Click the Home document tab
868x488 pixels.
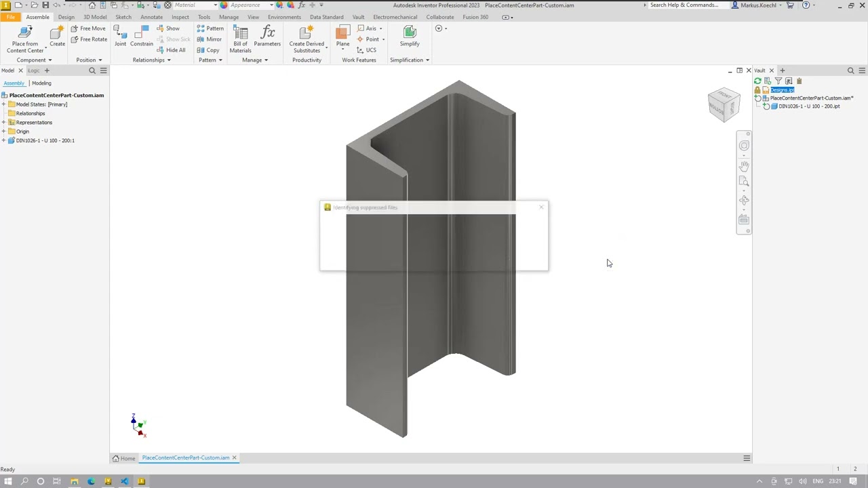click(x=124, y=458)
